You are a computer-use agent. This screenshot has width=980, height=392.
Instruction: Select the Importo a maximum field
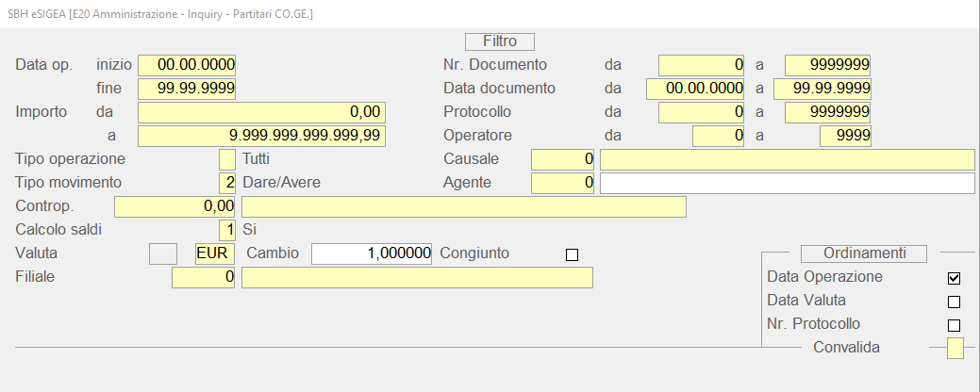coord(262,136)
